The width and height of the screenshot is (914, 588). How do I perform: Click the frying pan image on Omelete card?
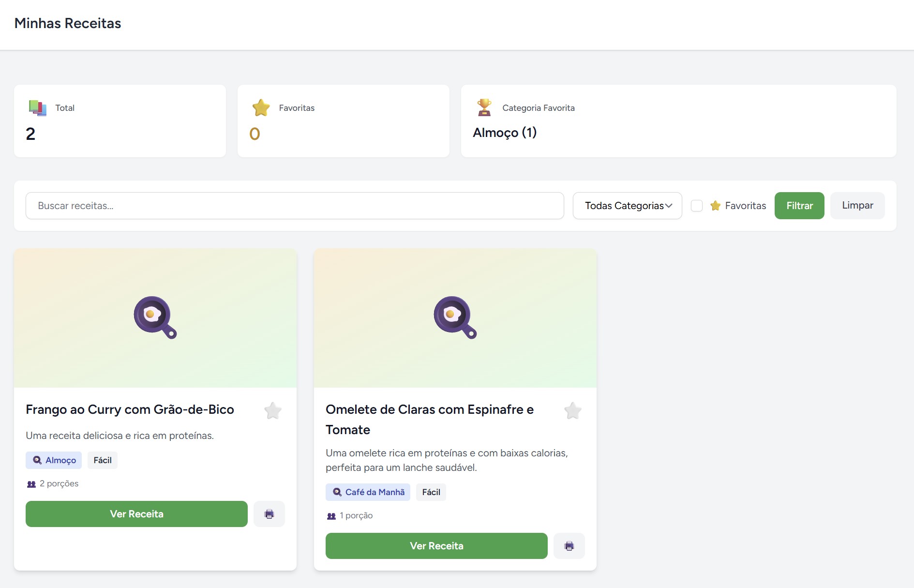tap(455, 317)
